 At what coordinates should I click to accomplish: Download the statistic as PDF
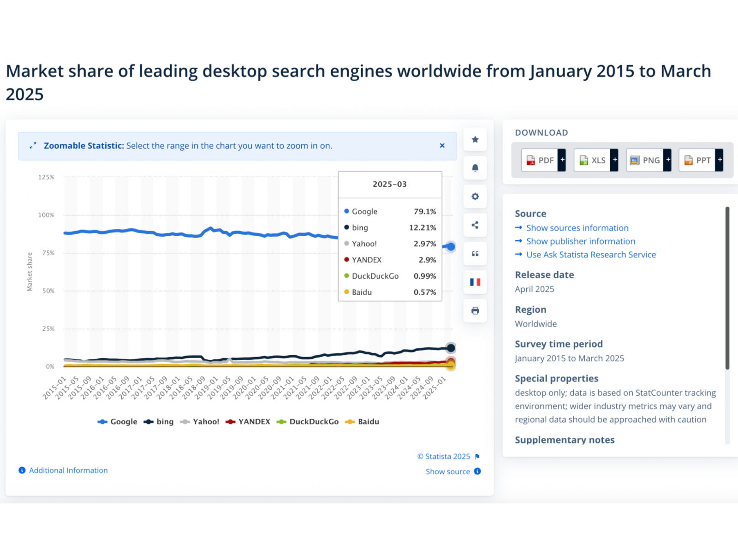click(x=539, y=160)
